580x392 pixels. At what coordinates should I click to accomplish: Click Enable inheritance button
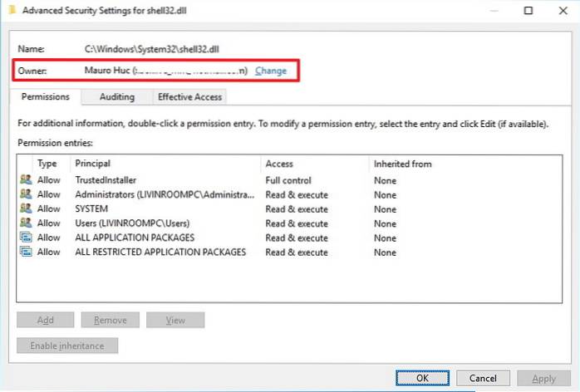[67, 345]
